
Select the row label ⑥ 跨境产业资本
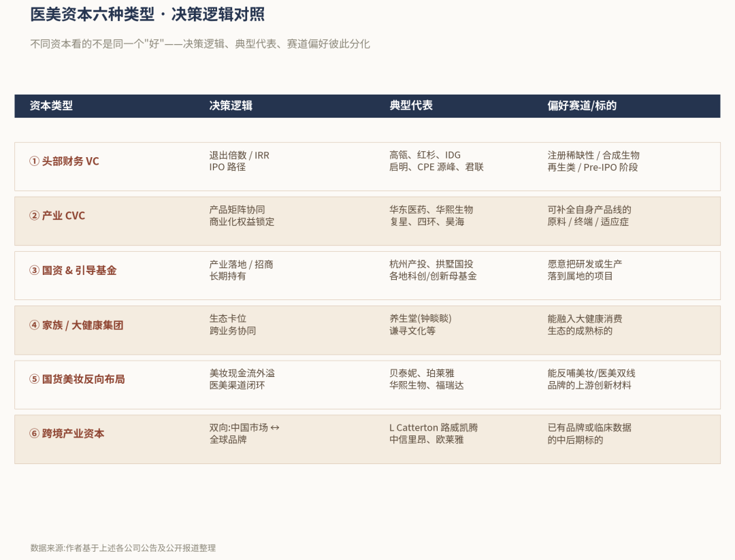pos(67,433)
